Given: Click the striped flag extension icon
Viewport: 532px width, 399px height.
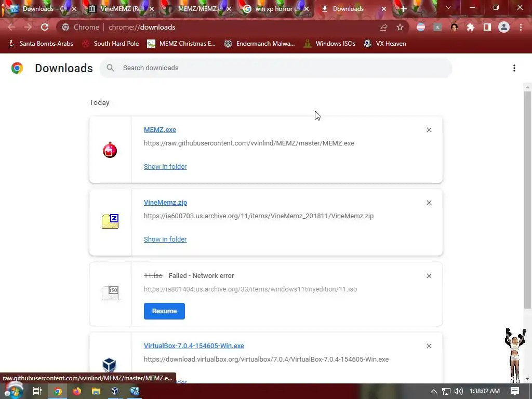Looking at the screenshot, I should tap(421, 27).
